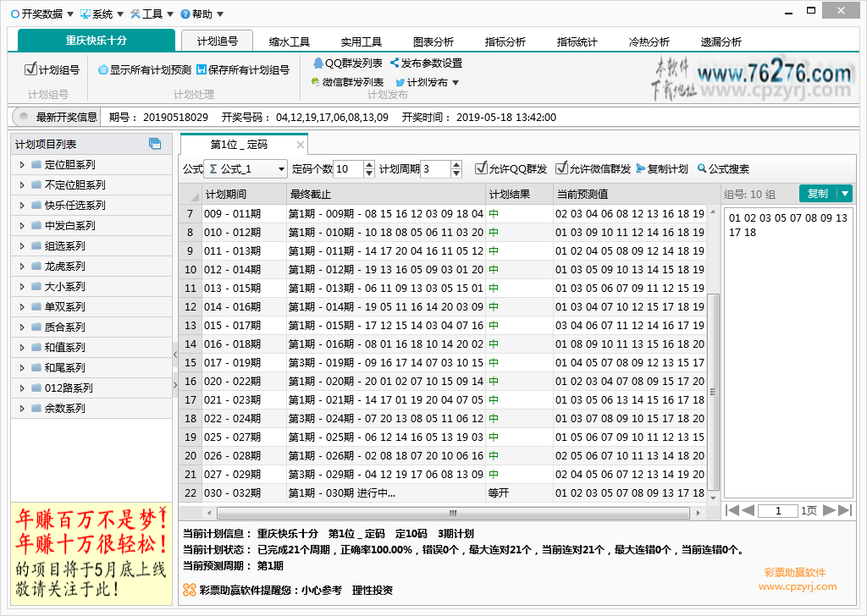Open the 冷热分析 tab

(649, 41)
